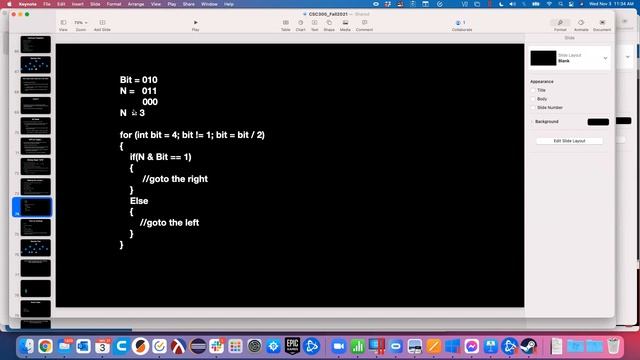Open the Keynote application menu

pyautogui.click(x=27, y=4)
